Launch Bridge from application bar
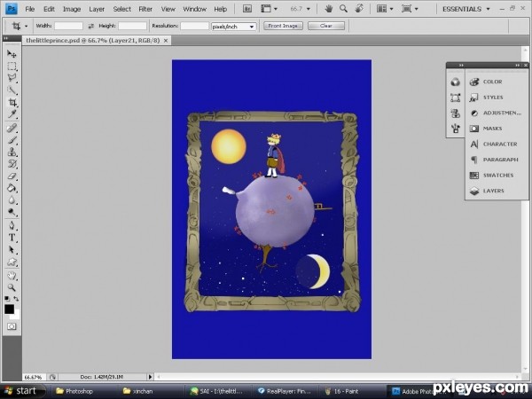Viewport: 532px width, 399px height. [x=247, y=9]
